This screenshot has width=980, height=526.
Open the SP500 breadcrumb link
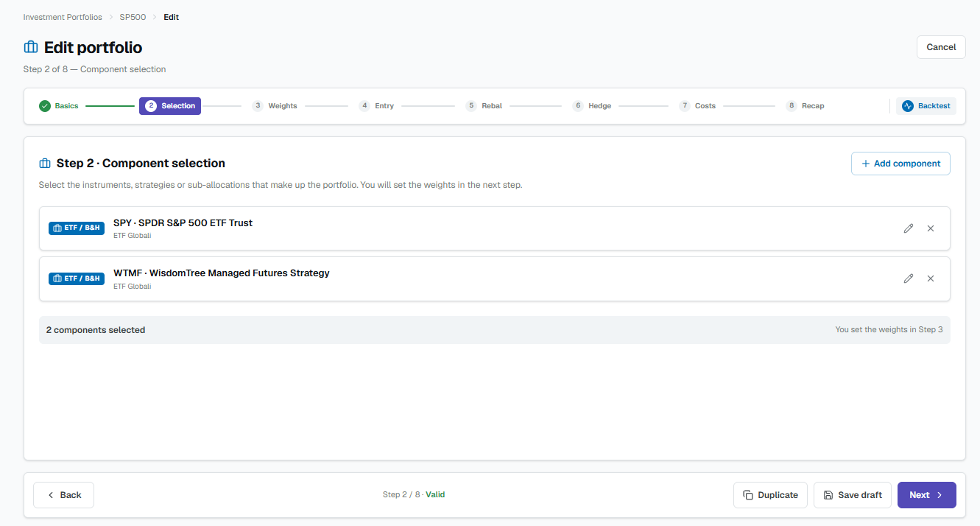point(133,17)
